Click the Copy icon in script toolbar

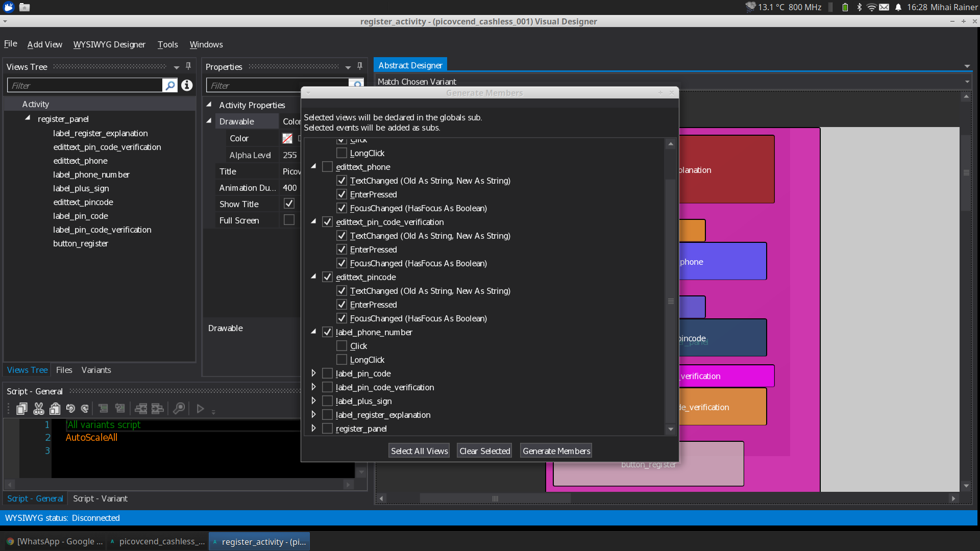point(21,409)
